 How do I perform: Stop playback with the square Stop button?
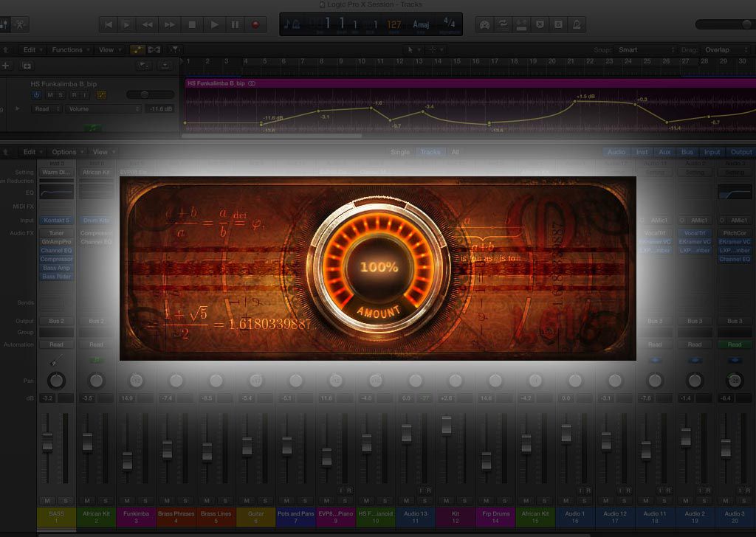click(192, 24)
